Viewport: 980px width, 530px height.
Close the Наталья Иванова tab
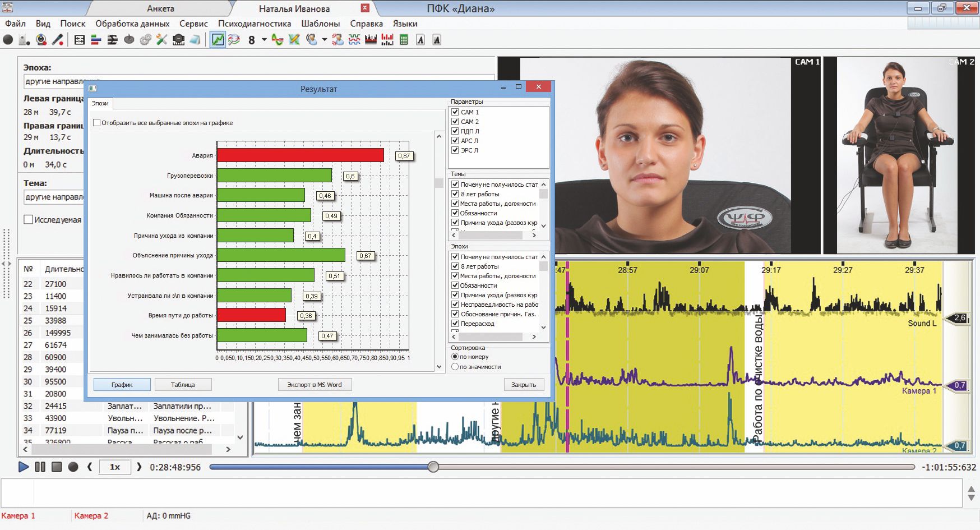point(365,8)
